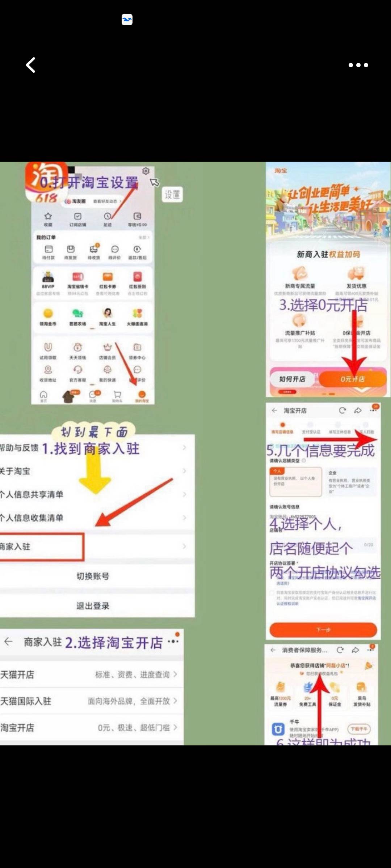The width and height of the screenshot is (391, 868).
Task: Tap the 0元开店 orange button
Action: (353, 379)
